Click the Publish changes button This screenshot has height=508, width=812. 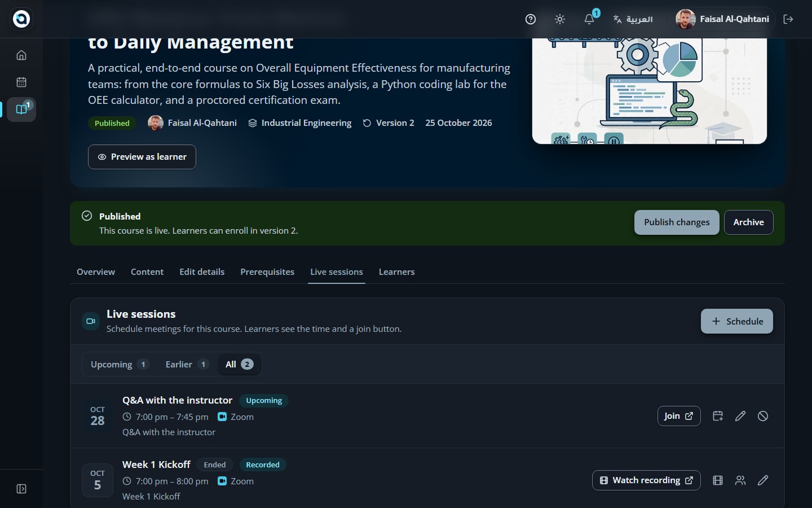(x=677, y=222)
